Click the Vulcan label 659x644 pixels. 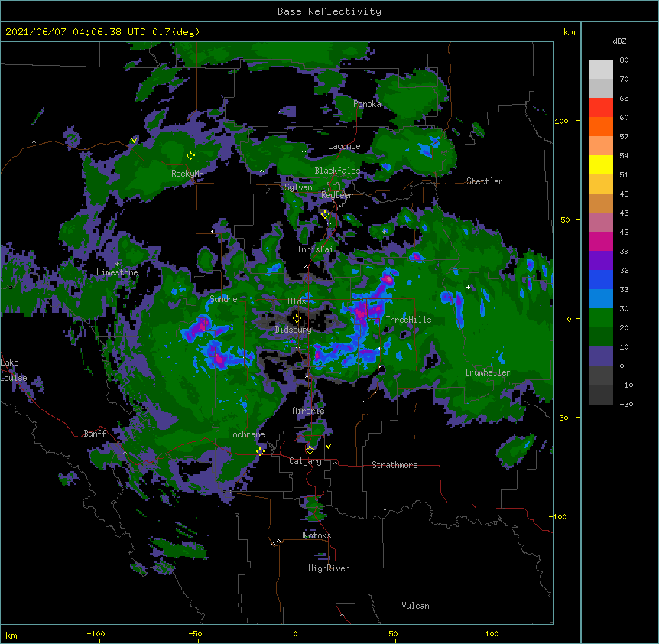click(415, 606)
